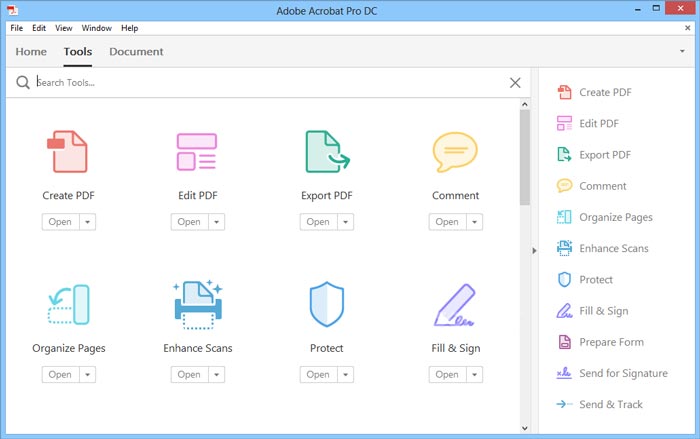This screenshot has width=700, height=439.
Task: Expand the Export PDF Open dropdown arrow
Action: [x=346, y=222]
